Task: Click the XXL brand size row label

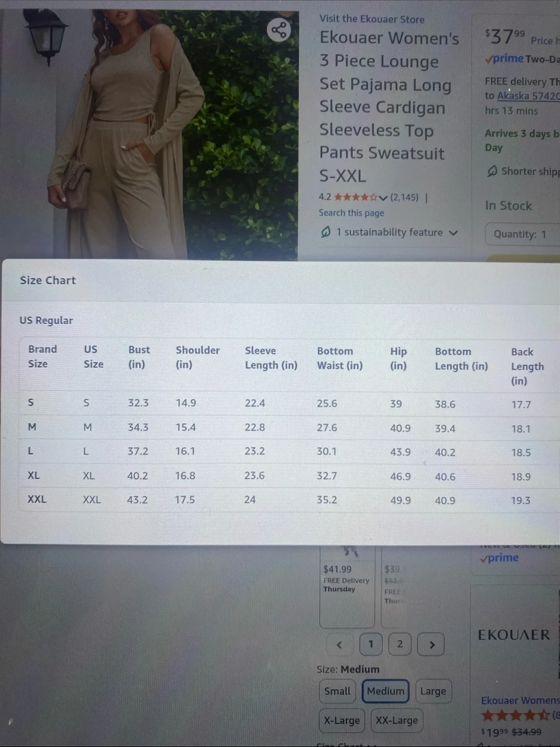Action: (37, 499)
